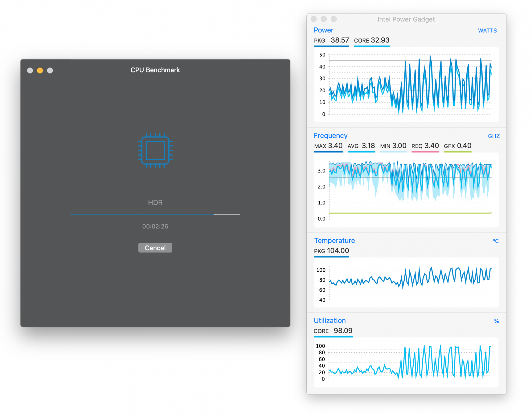Select the PKG power reading 38.57

point(339,40)
